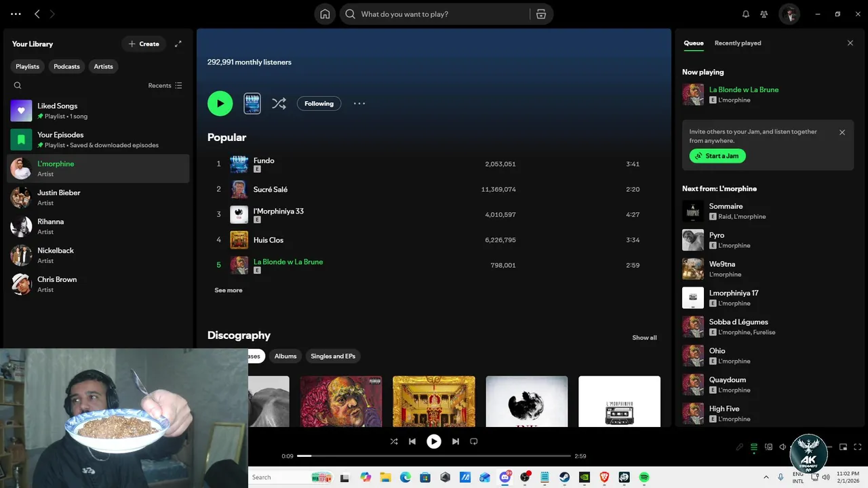
Task: Show all discography releases
Action: coord(644,338)
